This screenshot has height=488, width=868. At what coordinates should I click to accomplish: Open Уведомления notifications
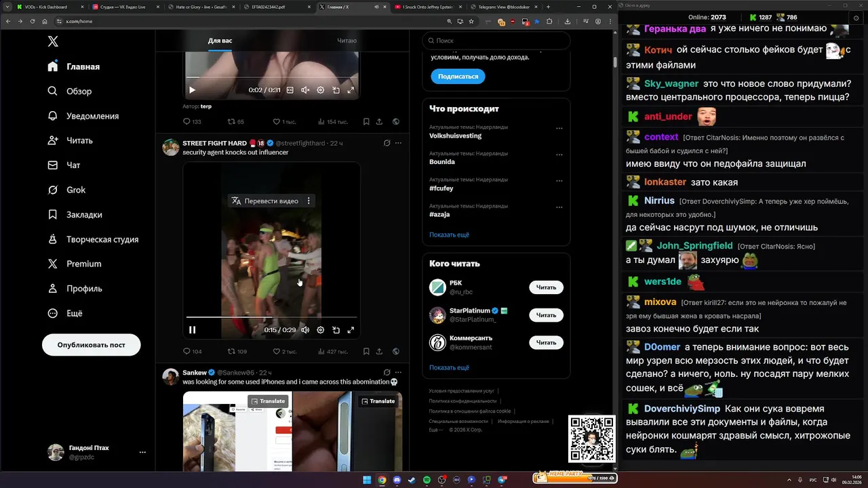coord(83,116)
